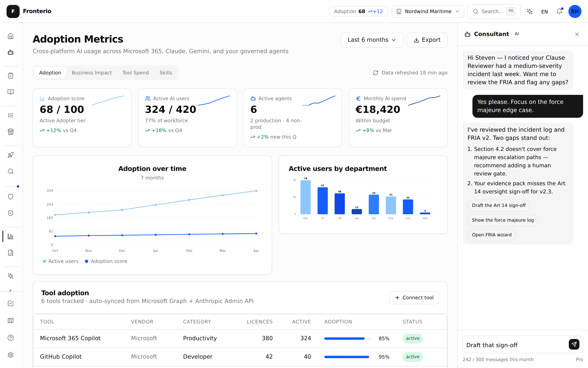Close the Consultant panel
The image size is (588, 368).
577,34
